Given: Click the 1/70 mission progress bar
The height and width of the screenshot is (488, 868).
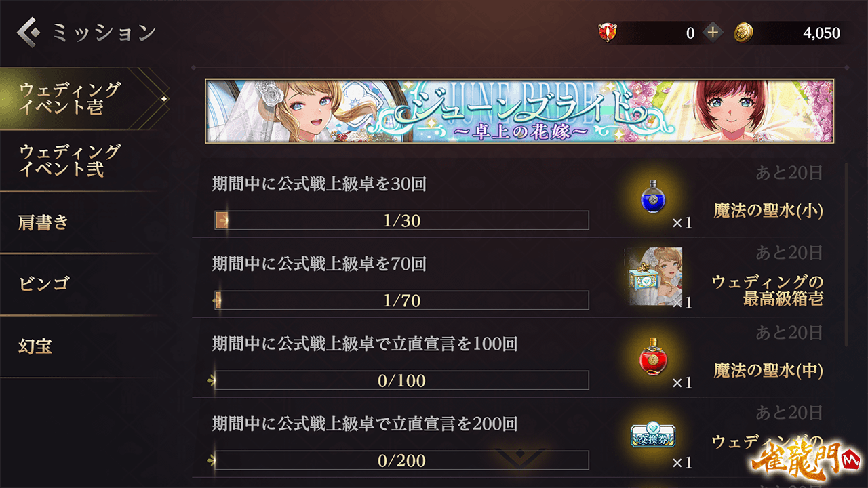Looking at the screenshot, I should coord(401,300).
